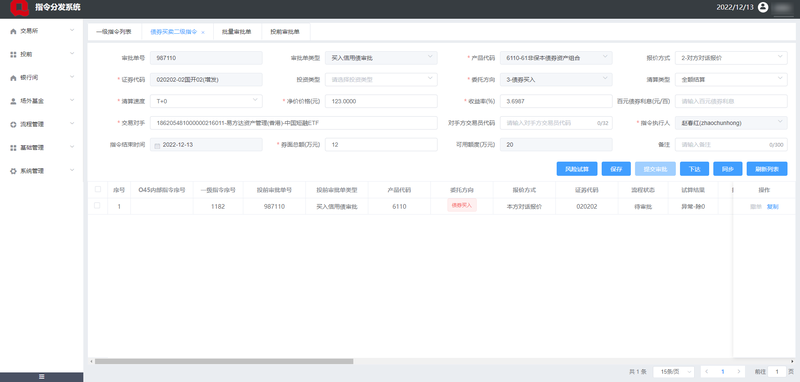Click the 备注 input field

click(x=731, y=144)
